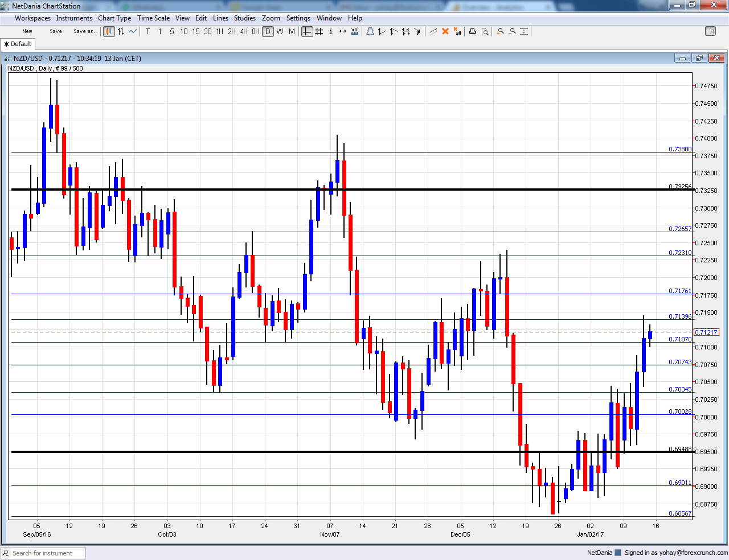Viewport: 729px width, 560px height.
Task: Click the print preview icon
Action: pos(485,32)
